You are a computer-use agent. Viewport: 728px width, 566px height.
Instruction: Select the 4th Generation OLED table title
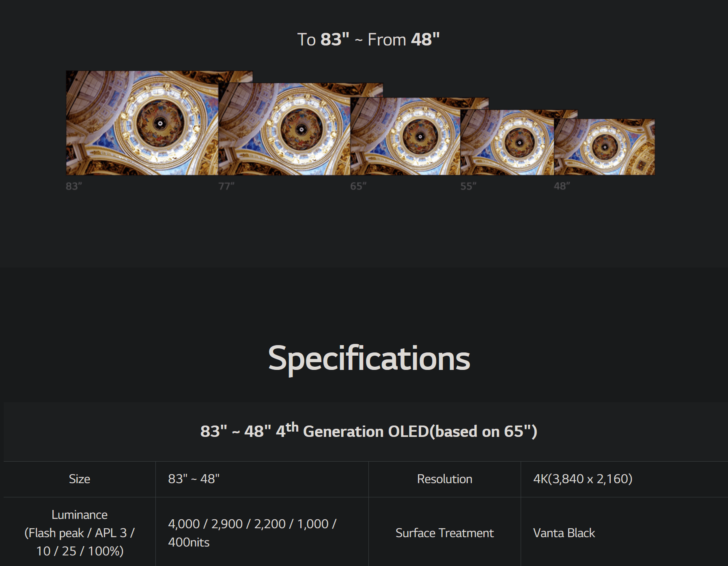tap(368, 431)
